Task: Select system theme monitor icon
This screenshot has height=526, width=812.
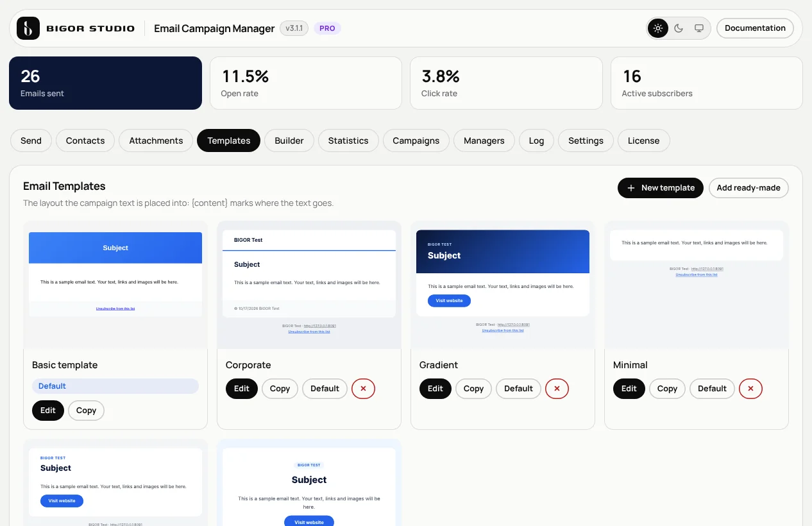Action: (699, 28)
